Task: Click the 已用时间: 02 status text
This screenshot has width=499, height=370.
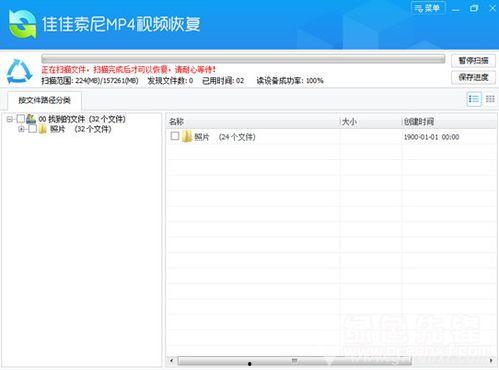Action: 223,81
